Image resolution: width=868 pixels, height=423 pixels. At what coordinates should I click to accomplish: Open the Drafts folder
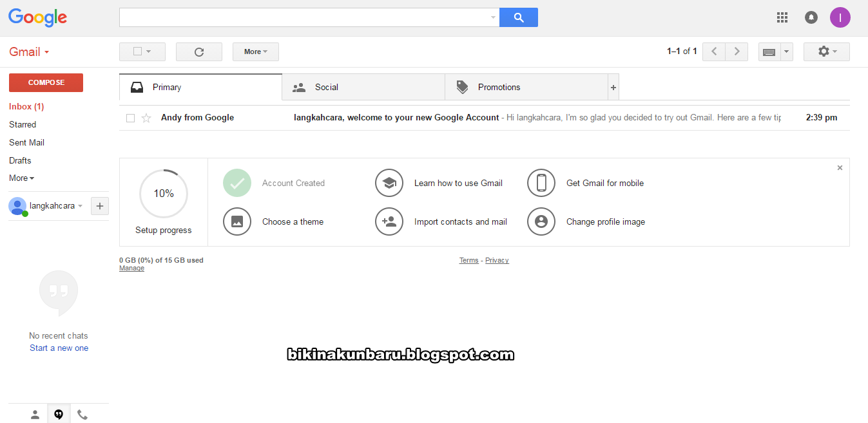coord(20,160)
